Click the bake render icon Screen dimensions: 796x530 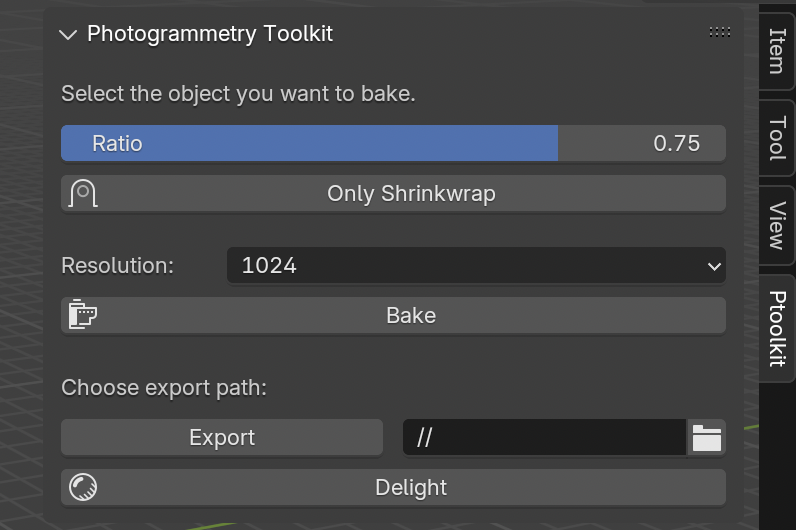[83, 315]
